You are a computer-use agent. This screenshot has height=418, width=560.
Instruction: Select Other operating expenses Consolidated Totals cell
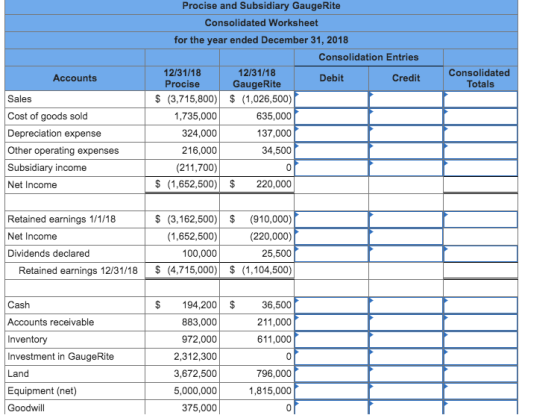pyautogui.click(x=481, y=151)
